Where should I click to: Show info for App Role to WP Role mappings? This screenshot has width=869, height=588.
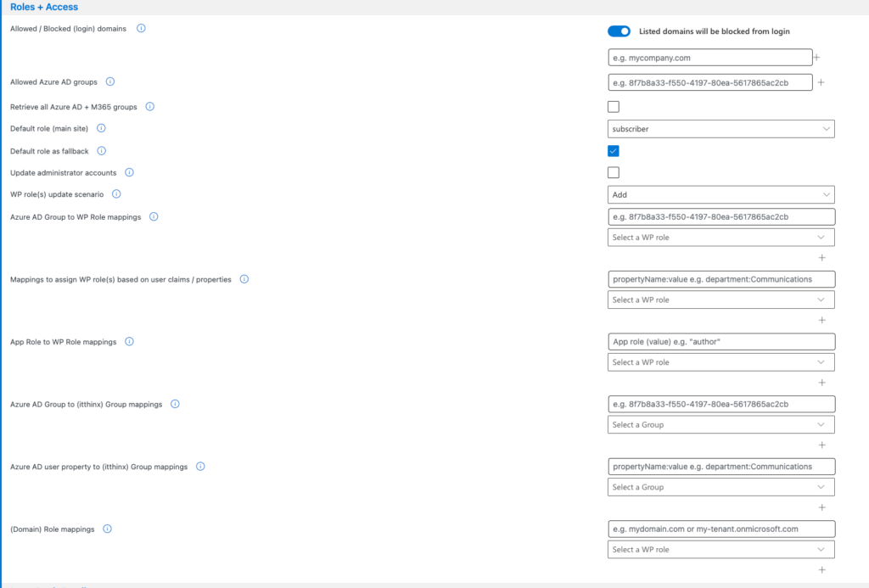pos(129,341)
